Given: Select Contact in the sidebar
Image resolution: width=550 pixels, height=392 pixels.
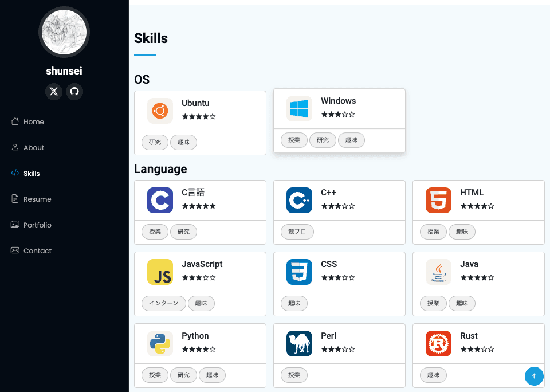Looking at the screenshot, I should click(37, 251).
